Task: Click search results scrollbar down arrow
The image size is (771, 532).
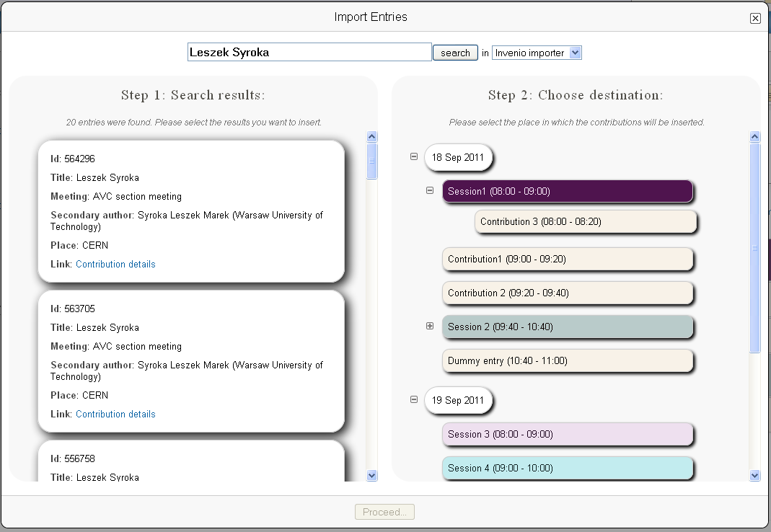Action: 372,476
